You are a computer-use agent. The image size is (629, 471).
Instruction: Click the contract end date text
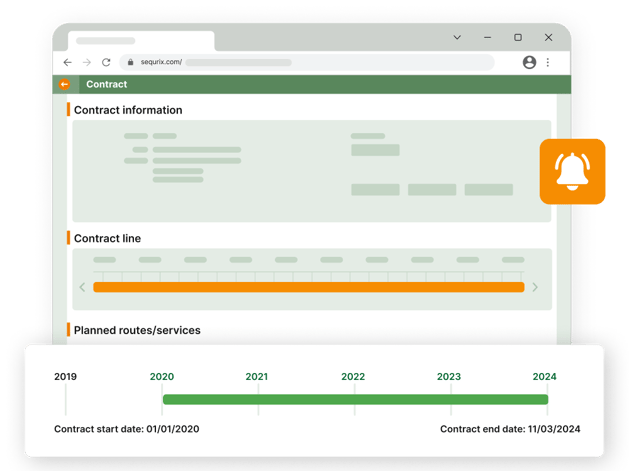[x=510, y=429]
